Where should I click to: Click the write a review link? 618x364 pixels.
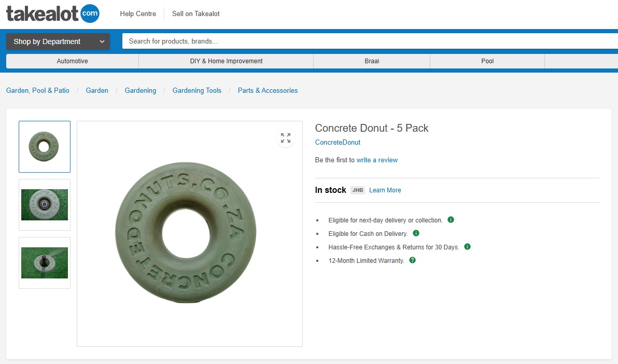(377, 160)
